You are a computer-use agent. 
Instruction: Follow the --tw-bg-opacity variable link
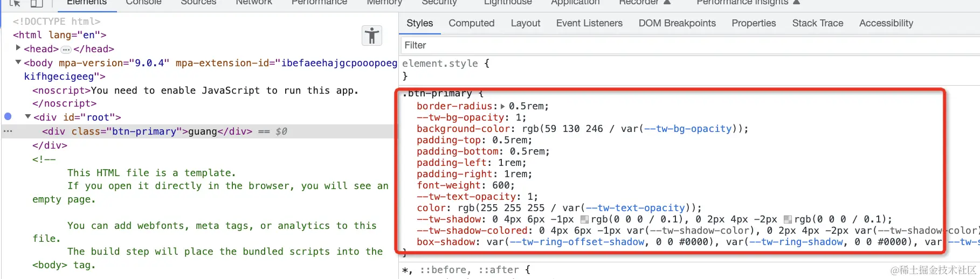tap(688, 129)
